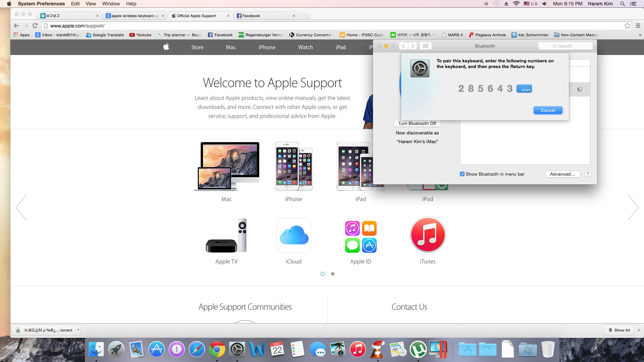The height and width of the screenshot is (362, 644).
Task: Click the Apple logo in site navigation
Action: tap(166, 47)
